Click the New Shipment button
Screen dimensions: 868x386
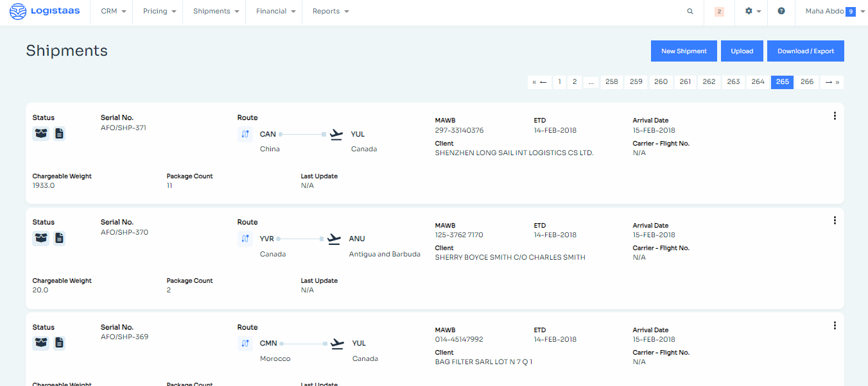[684, 51]
